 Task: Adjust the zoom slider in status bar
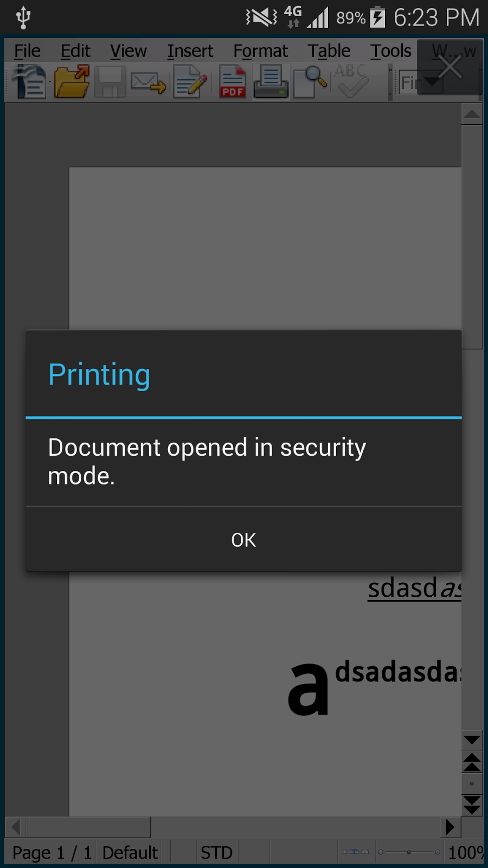pyautogui.click(x=409, y=852)
